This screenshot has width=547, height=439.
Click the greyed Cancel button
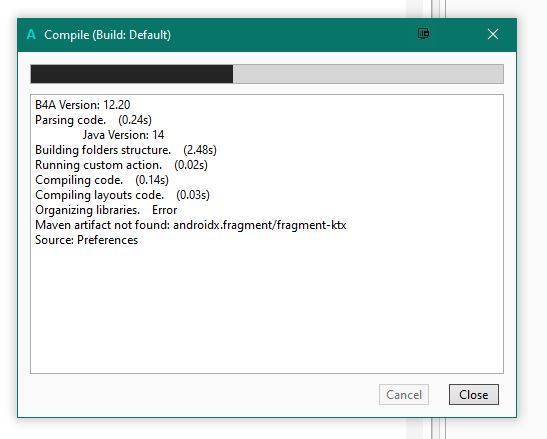[404, 395]
